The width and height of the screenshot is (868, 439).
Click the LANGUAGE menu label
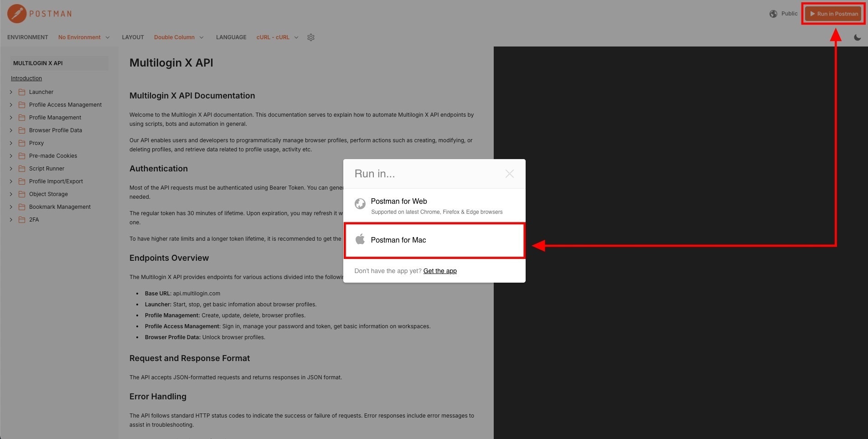click(x=231, y=37)
